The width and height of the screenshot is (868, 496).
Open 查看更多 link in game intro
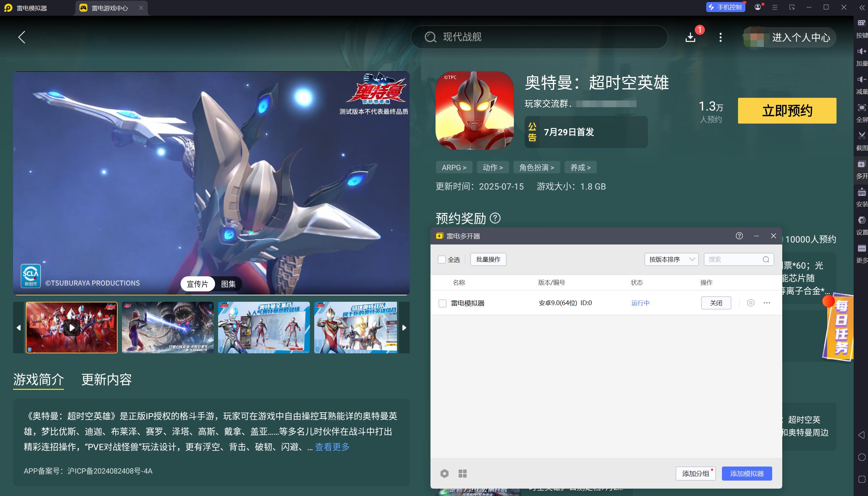coord(332,447)
